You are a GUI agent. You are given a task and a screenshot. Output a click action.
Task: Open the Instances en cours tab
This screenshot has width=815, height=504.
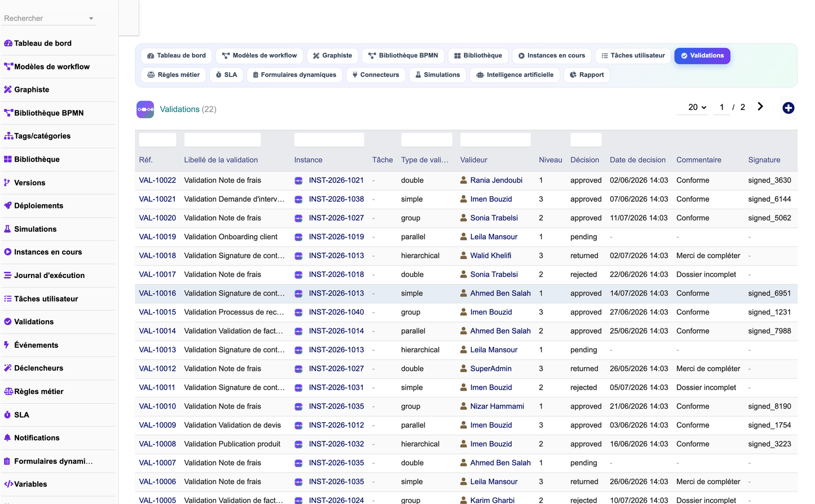tap(552, 56)
